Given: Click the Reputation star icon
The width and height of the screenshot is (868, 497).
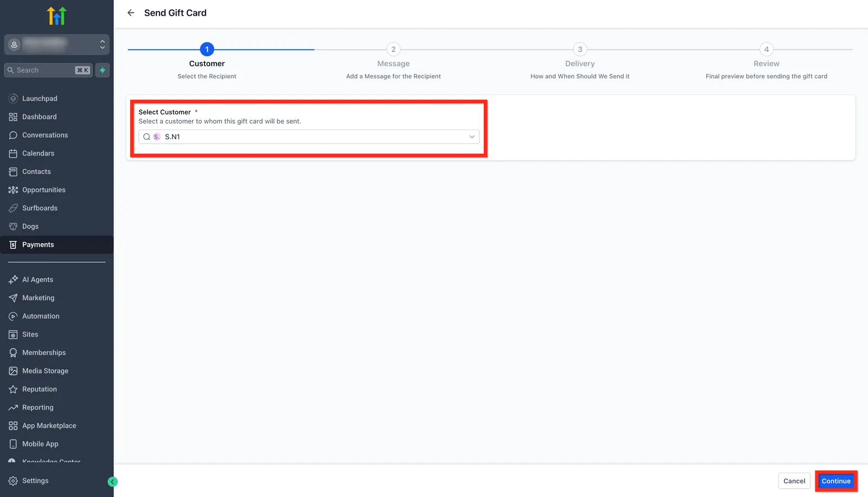Looking at the screenshot, I should (13, 389).
